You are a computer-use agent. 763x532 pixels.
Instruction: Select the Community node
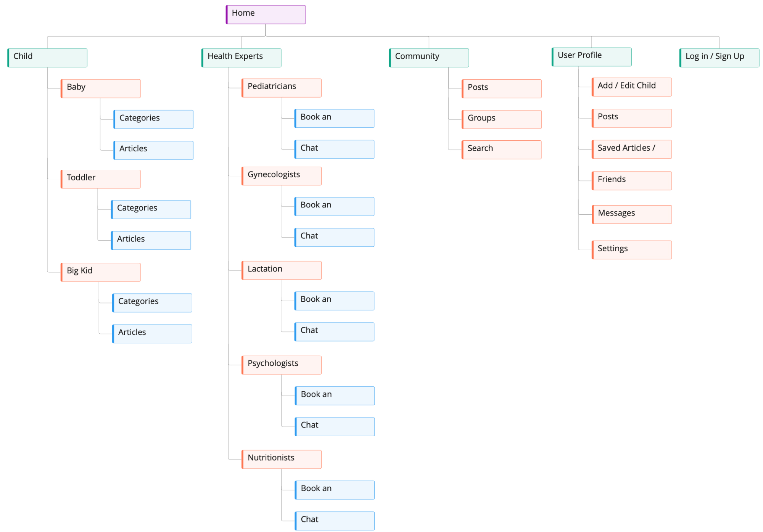429,58
